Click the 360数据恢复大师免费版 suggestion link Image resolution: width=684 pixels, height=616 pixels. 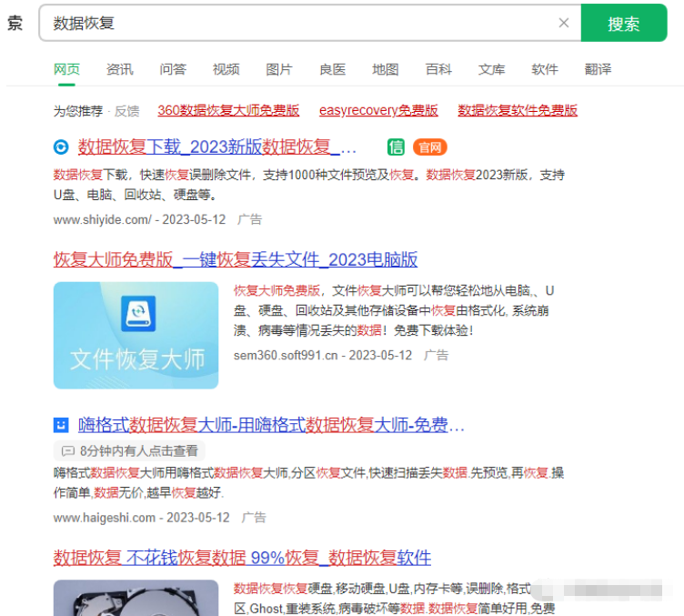(228, 110)
